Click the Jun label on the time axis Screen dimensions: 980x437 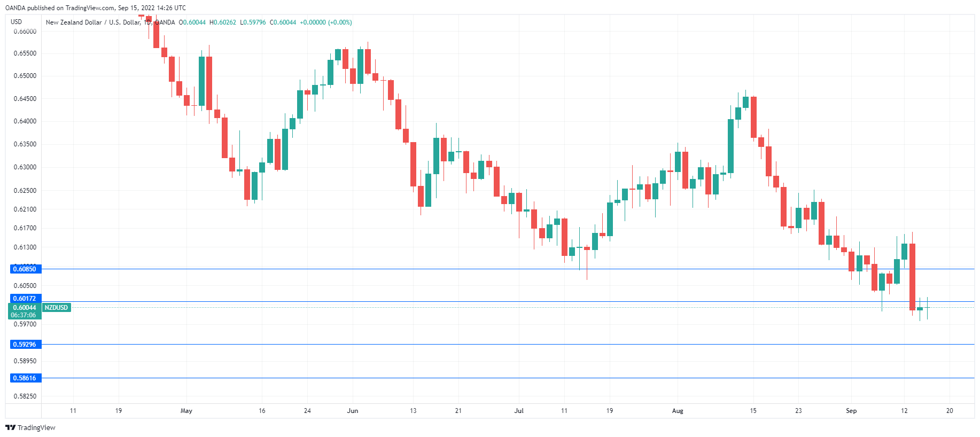353,411
